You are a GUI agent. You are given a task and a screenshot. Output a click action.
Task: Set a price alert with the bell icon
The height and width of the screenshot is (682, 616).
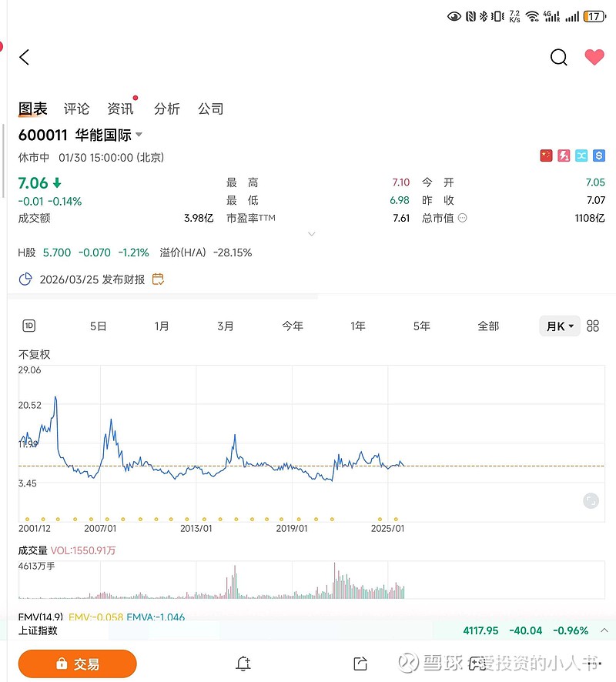[x=243, y=664]
